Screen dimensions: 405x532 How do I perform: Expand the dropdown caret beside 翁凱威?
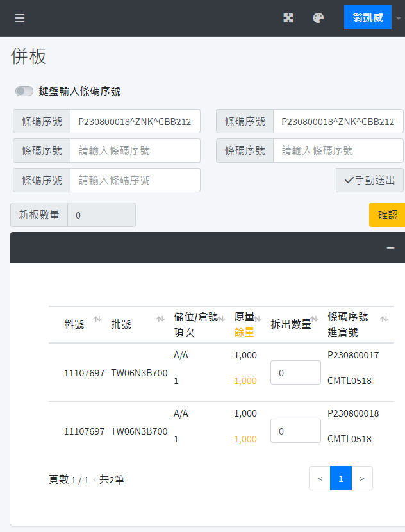(398, 18)
